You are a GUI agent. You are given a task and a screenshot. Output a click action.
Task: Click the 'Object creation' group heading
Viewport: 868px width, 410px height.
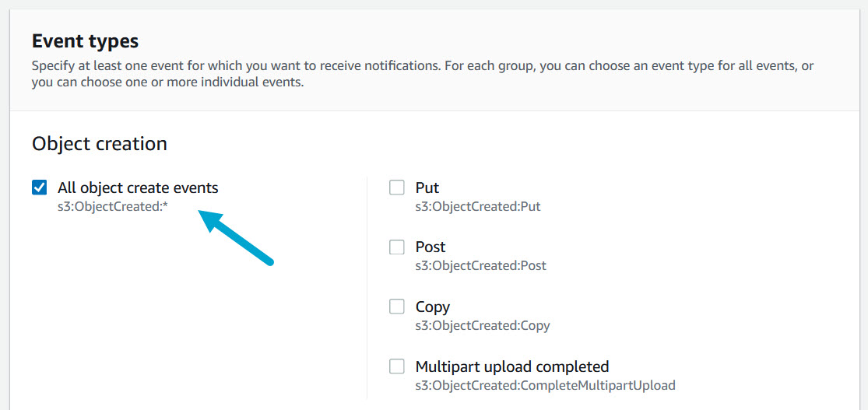(x=100, y=144)
